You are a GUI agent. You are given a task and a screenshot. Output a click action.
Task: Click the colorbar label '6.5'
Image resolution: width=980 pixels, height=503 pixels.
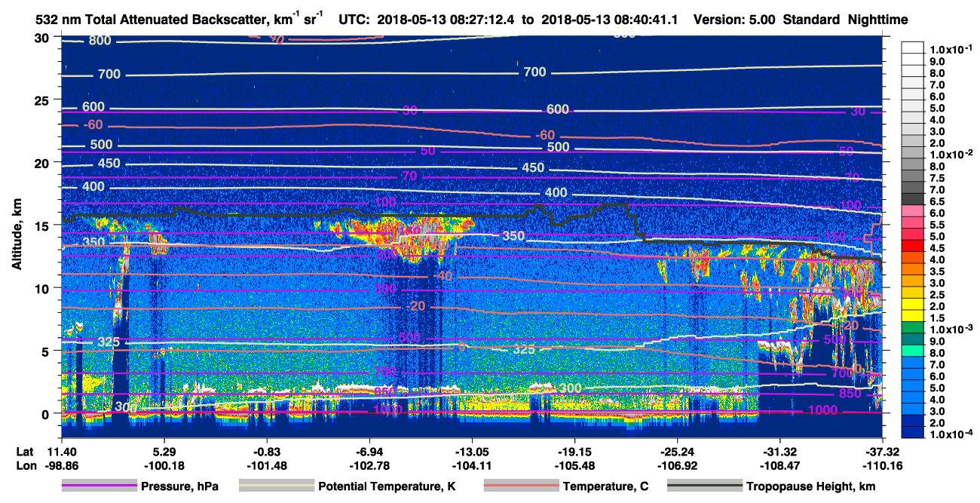pyautogui.click(x=939, y=201)
